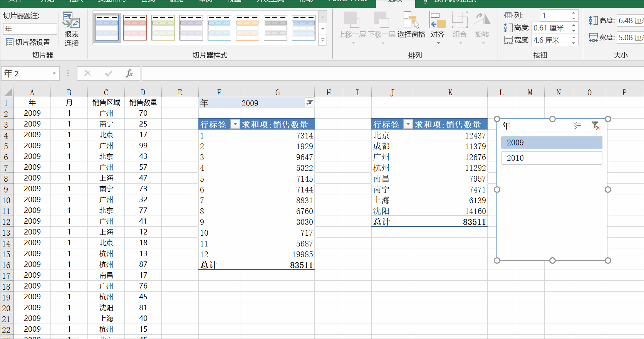Apply the red slicer style swatch
Viewport: 644px width, 339px height.
[135, 28]
